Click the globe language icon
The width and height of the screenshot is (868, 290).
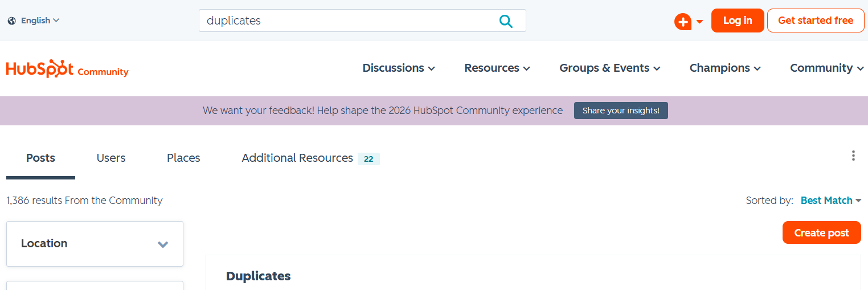11,21
